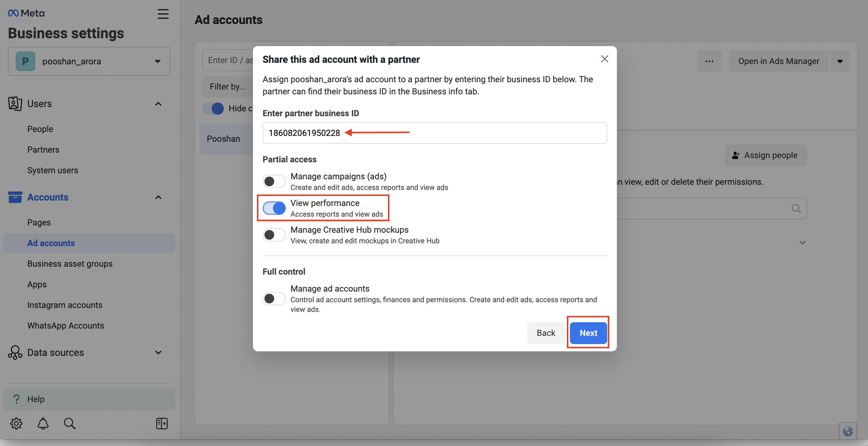This screenshot has height=446, width=868.
Task: Turn on Manage Creative Hub mockups
Action: (x=274, y=235)
